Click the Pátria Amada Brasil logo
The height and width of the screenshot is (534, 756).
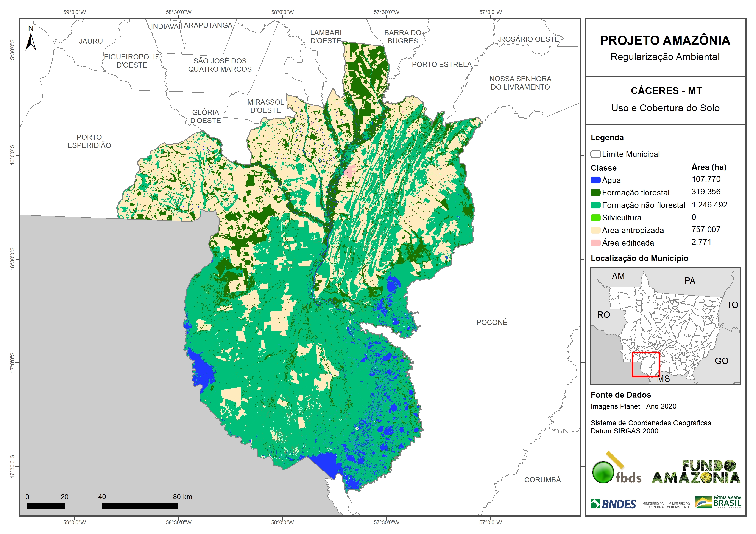point(719,502)
